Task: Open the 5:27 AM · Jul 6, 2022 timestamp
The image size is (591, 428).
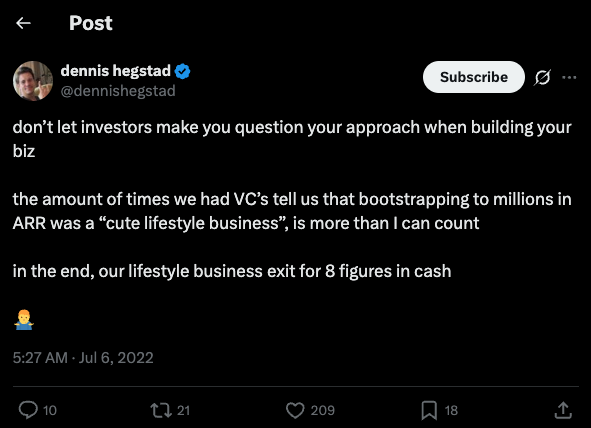Action: [83, 358]
